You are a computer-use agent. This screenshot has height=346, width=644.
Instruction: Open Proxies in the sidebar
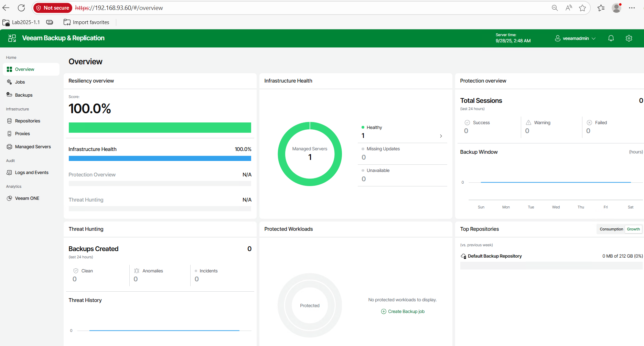pyautogui.click(x=22, y=134)
